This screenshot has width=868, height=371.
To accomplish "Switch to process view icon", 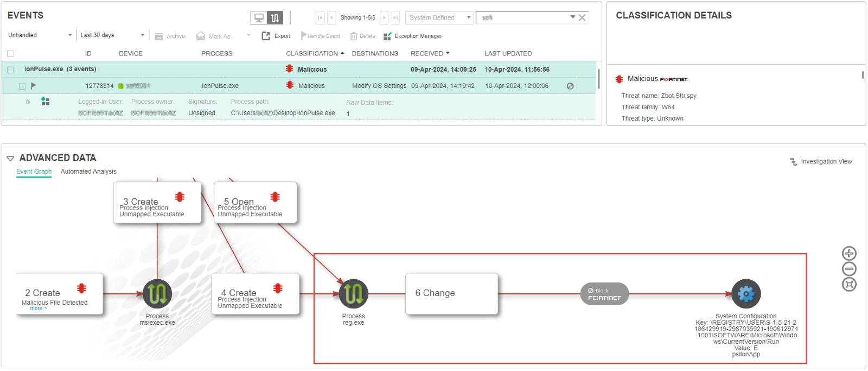I will coord(275,18).
